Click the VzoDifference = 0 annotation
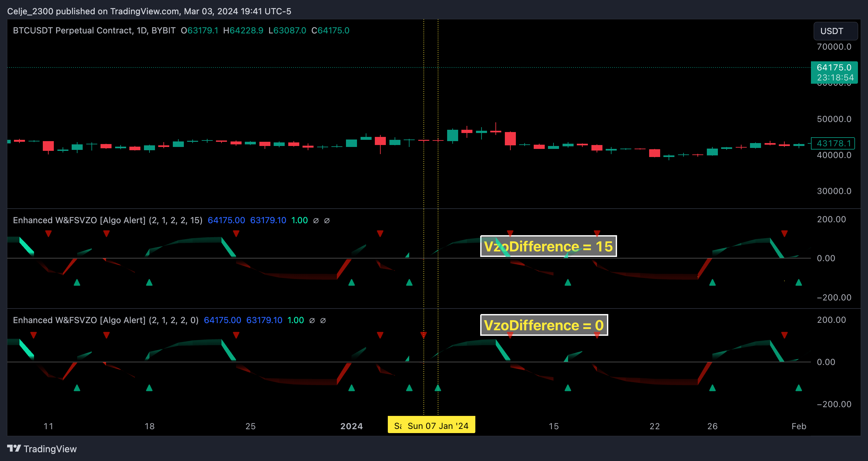This screenshot has height=461, width=868. pos(544,325)
